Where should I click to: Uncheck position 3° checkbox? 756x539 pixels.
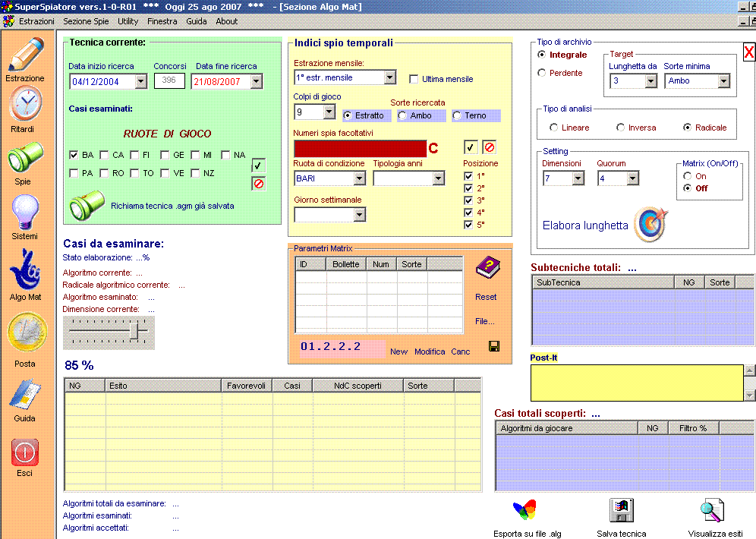pos(468,200)
